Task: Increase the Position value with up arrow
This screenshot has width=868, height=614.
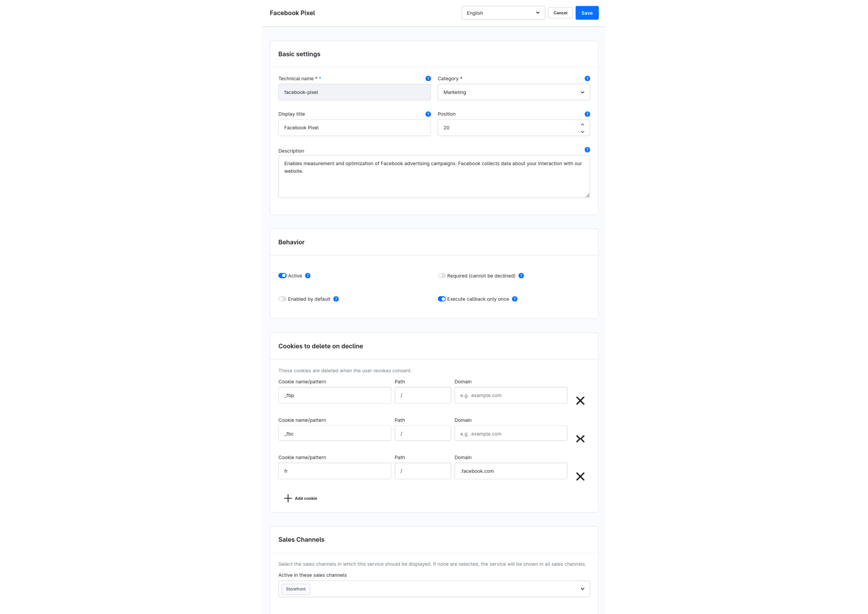Action: point(582,125)
